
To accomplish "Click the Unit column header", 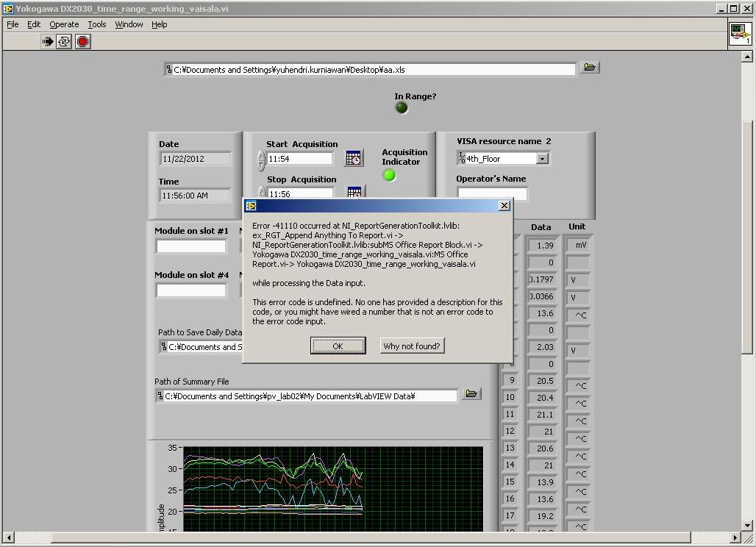I will (x=577, y=226).
